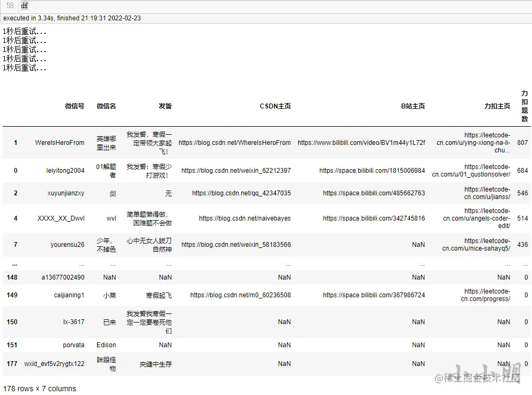This screenshot has width=532, height=395.
Task: Select the 微信号 column header
Action: coord(75,106)
